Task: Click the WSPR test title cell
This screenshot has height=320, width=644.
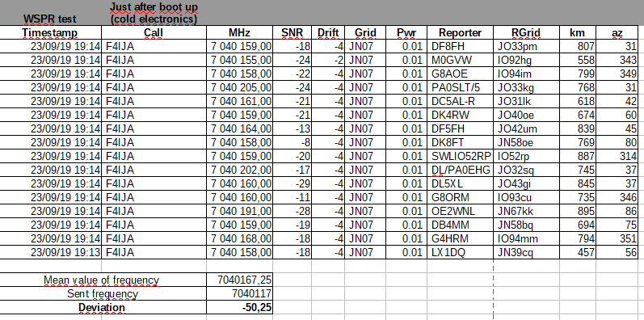Action: click(51, 19)
